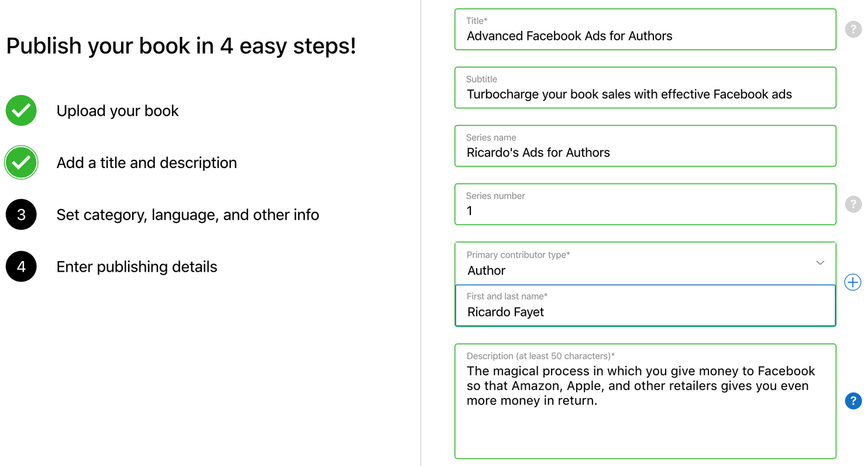Click the First and last name field
Screen dimensions: 868x466
[x=645, y=305]
